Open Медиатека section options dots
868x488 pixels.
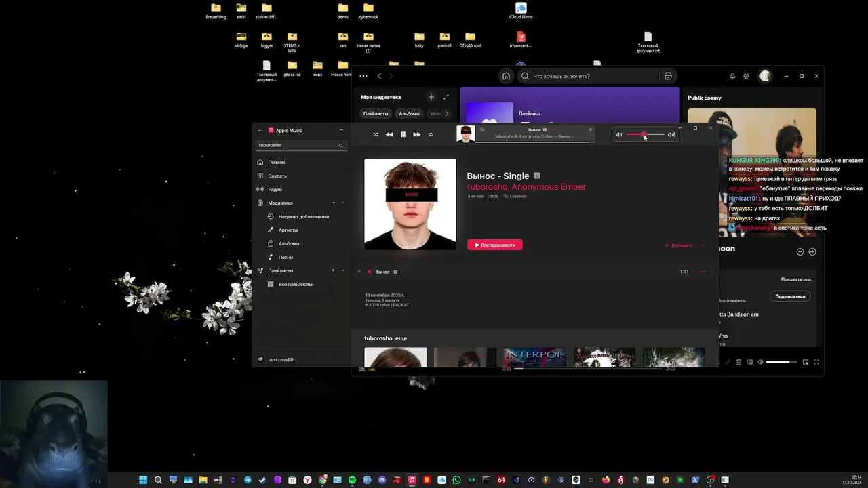point(333,203)
